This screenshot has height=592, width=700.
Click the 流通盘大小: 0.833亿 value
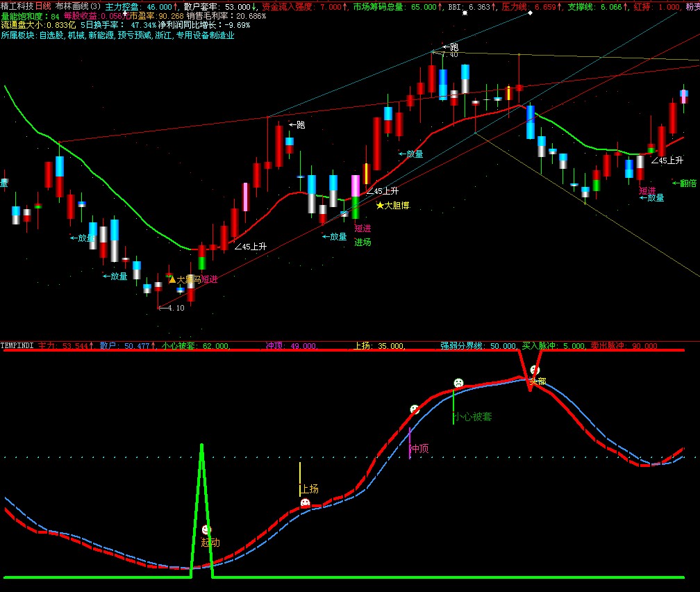(38, 26)
